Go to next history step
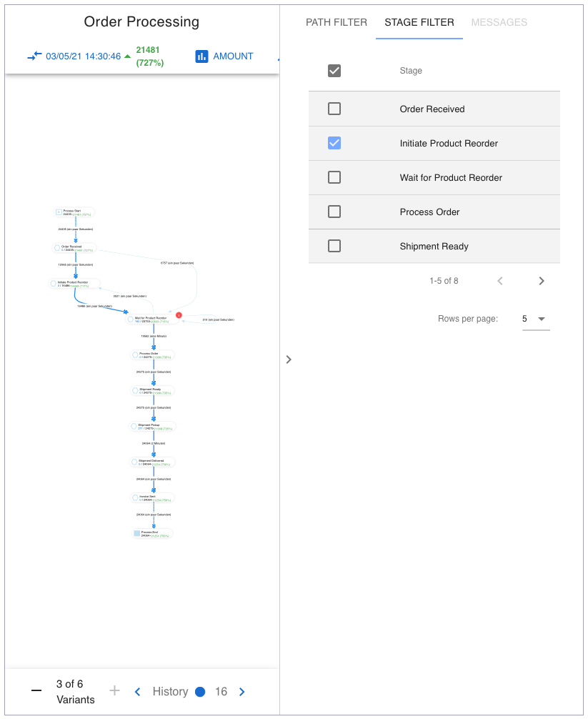 click(x=241, y=692)
